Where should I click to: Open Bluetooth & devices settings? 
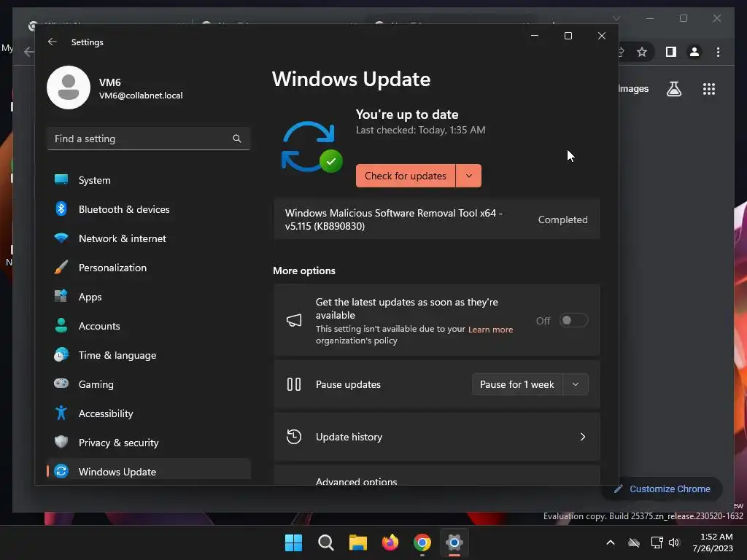pos(149,209)
